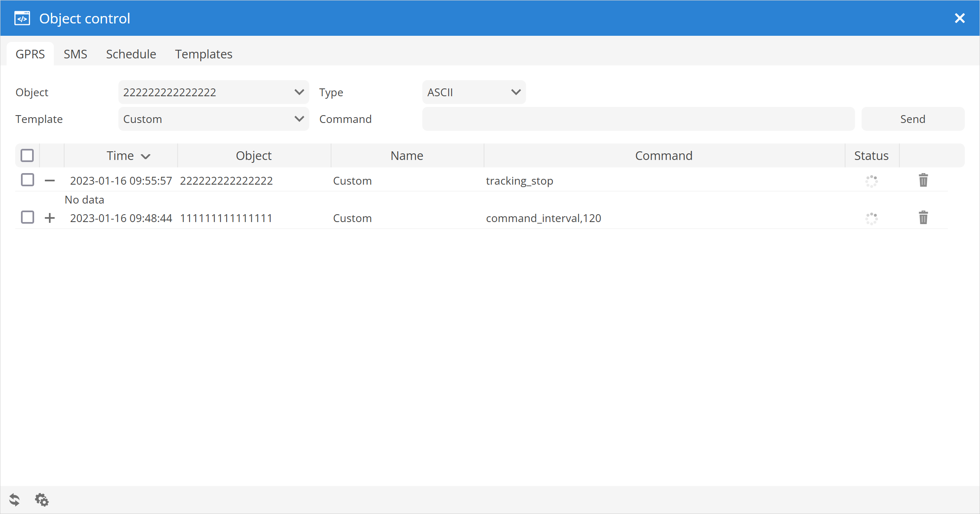
Task: Collapse the tracking_stop row with minus icon
Action: 50,181
